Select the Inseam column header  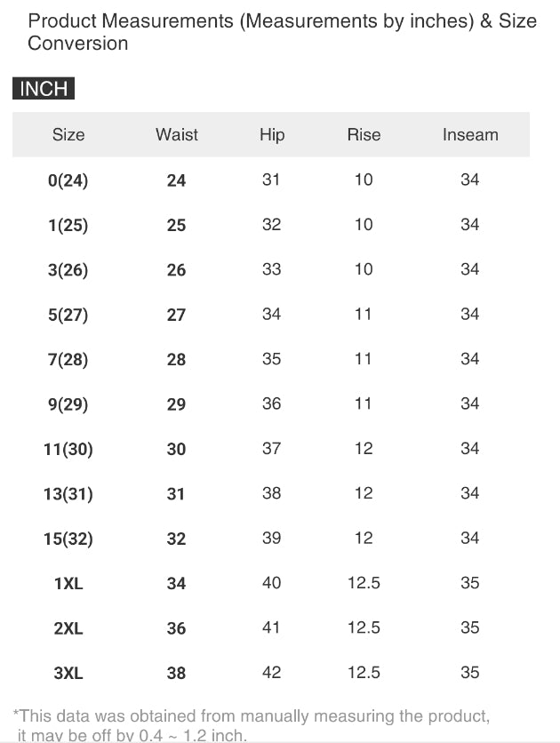(x=470, y=135)
